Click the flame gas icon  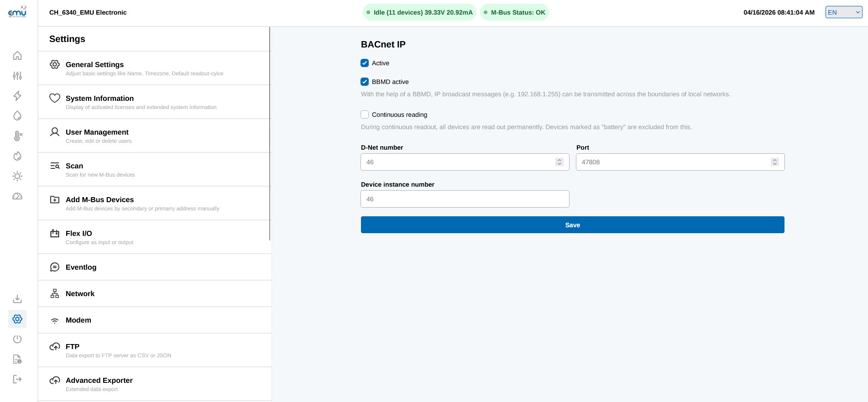click(x=17, y=156)
